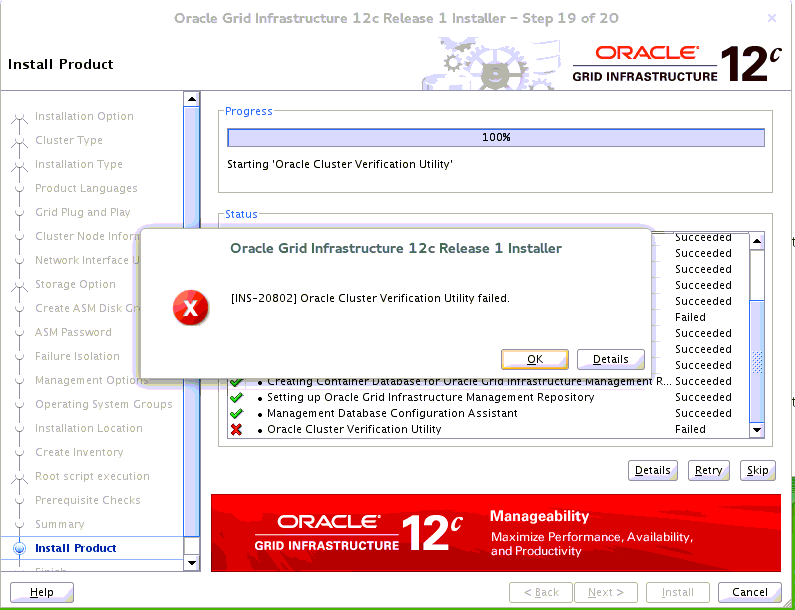Select the ASM Password step
The width and height of the screenshot is (795, 610).
[73, 332]
